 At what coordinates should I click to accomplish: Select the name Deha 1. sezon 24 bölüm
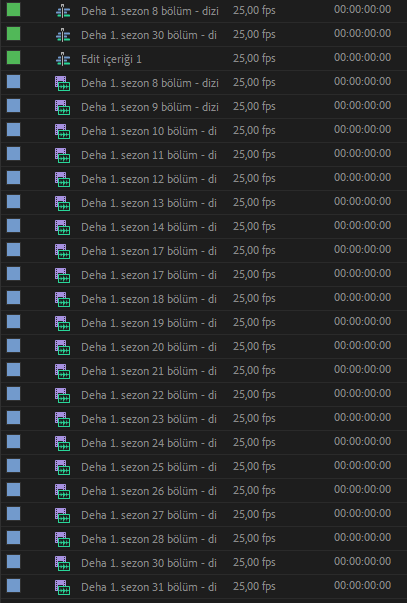(x=148, y=443)
